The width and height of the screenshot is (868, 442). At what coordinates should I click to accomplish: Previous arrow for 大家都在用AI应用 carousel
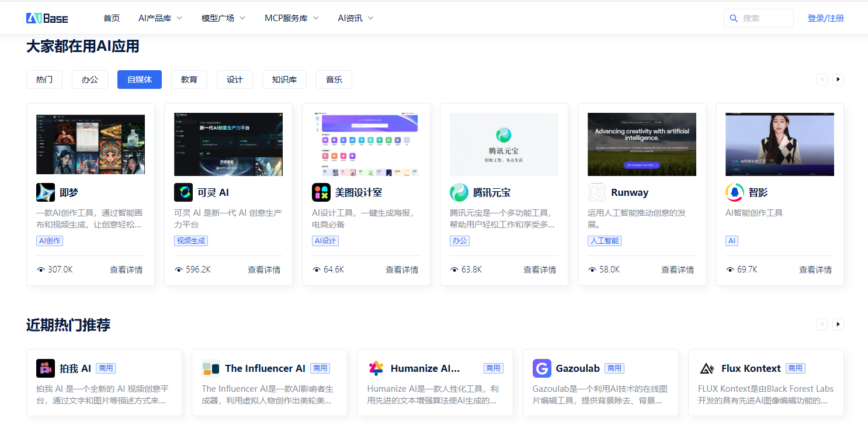(x=822, y=80)
